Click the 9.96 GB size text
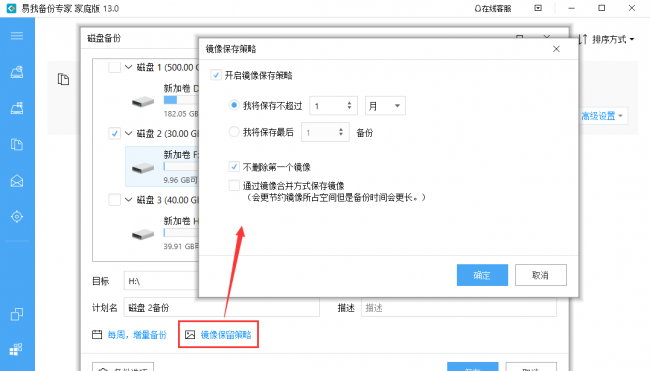Image resolution: width=650 pixels, height=371 pixels. [181, 180]
